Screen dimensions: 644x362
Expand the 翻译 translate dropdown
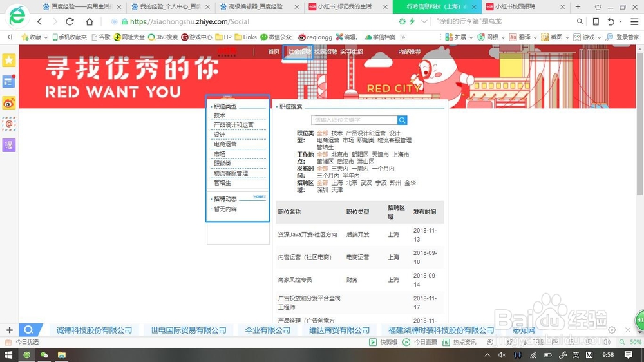(x=535, y=37)
